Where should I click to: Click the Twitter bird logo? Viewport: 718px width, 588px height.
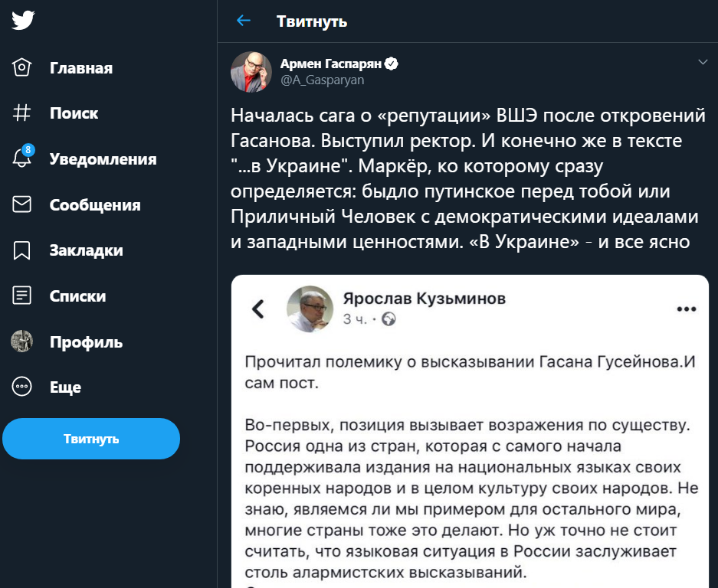pyautogui.click(x=23, y=21)
